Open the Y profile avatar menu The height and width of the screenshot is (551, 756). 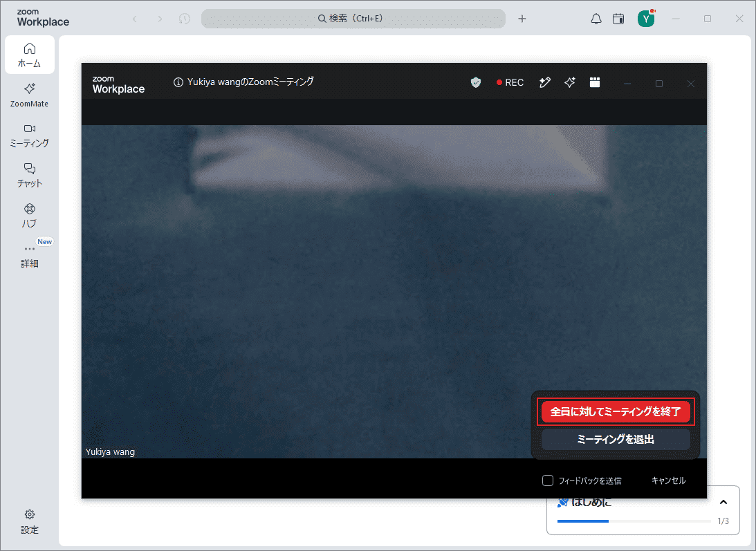click(645, 19)
